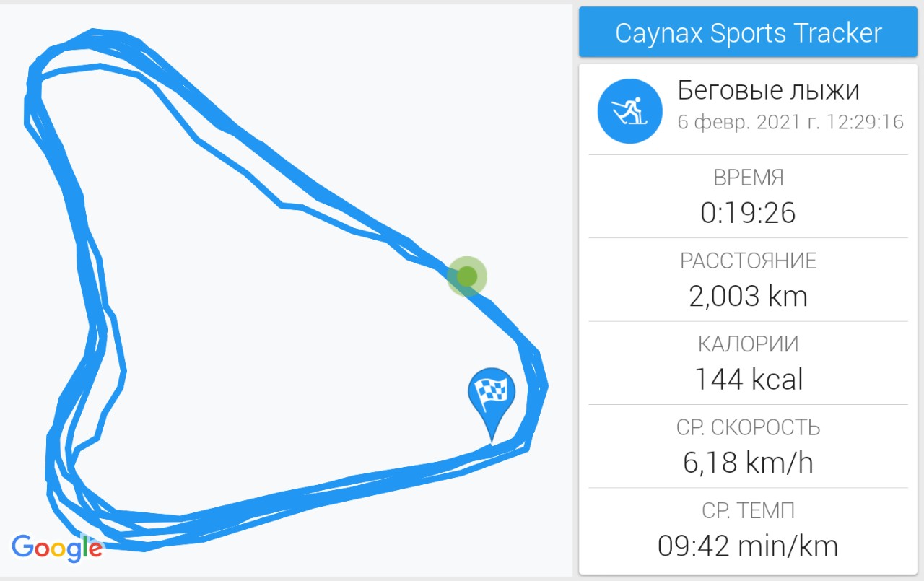Select the Беговые лыжи activity title
The image size is (924, 581).
(768, 91)
